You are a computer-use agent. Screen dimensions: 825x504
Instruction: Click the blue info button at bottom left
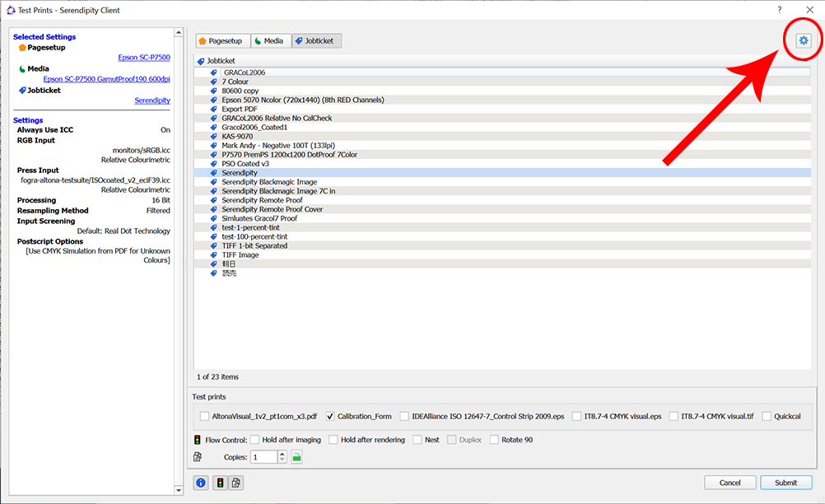pos(200,483)
